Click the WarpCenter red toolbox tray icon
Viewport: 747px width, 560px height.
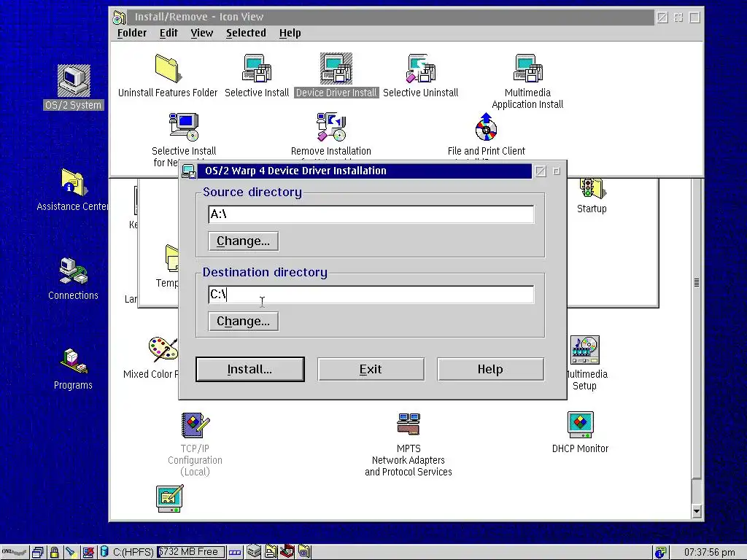[x=287, y=552]
